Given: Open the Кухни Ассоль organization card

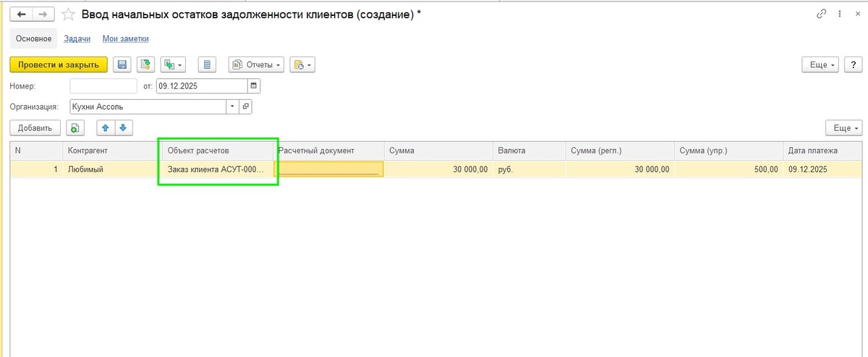Looking at the screenshot, I should click(246, 106).
